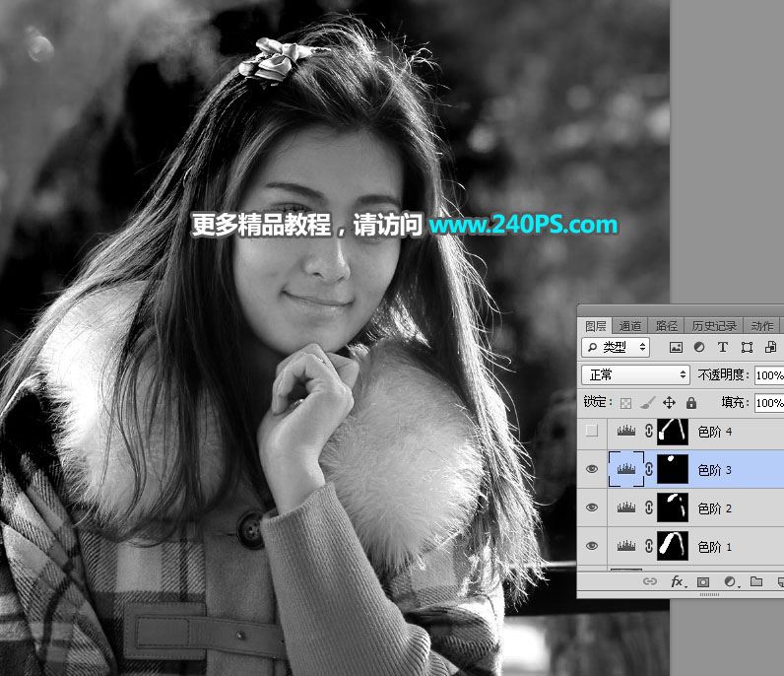Filter layers by text type (T icon)
This screenshot has height=676, width=784.
(723, 347)
